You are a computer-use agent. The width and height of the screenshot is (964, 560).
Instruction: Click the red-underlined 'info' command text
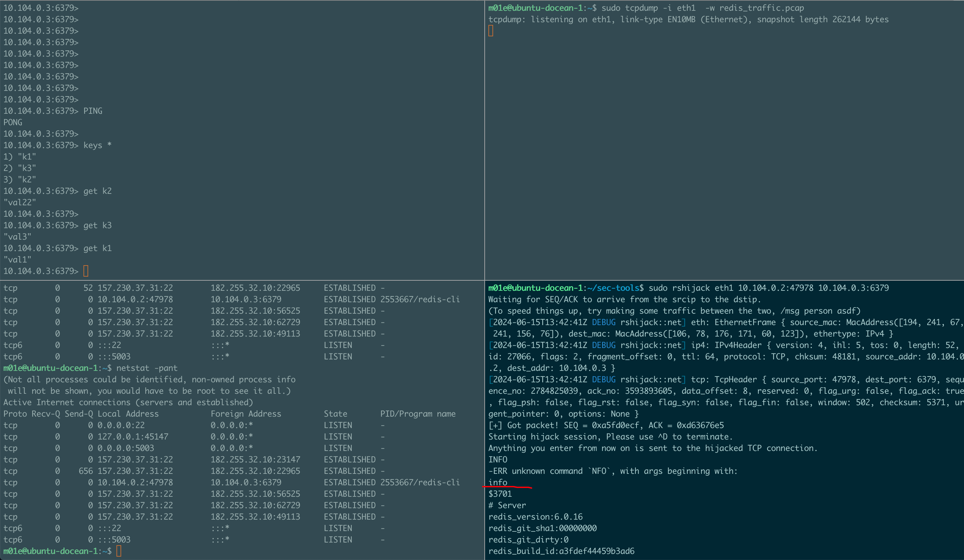(x=498, y=482)
